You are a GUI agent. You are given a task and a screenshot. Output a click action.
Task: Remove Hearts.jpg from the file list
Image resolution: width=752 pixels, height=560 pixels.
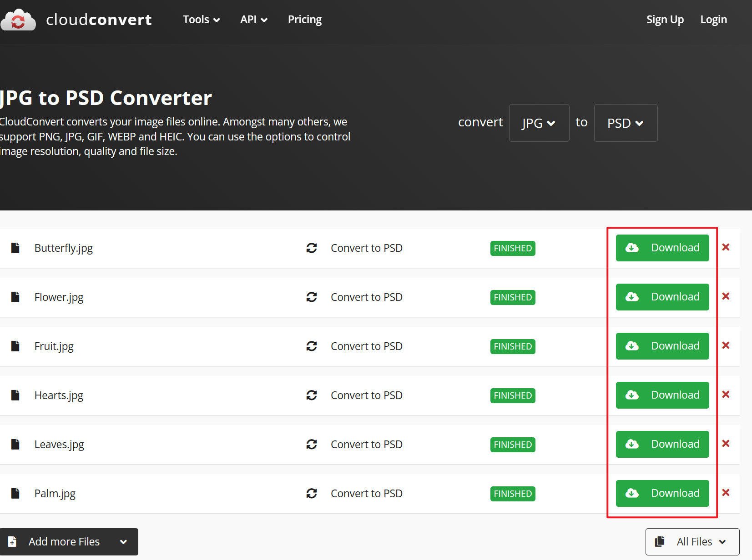click(x=726, y=395)
